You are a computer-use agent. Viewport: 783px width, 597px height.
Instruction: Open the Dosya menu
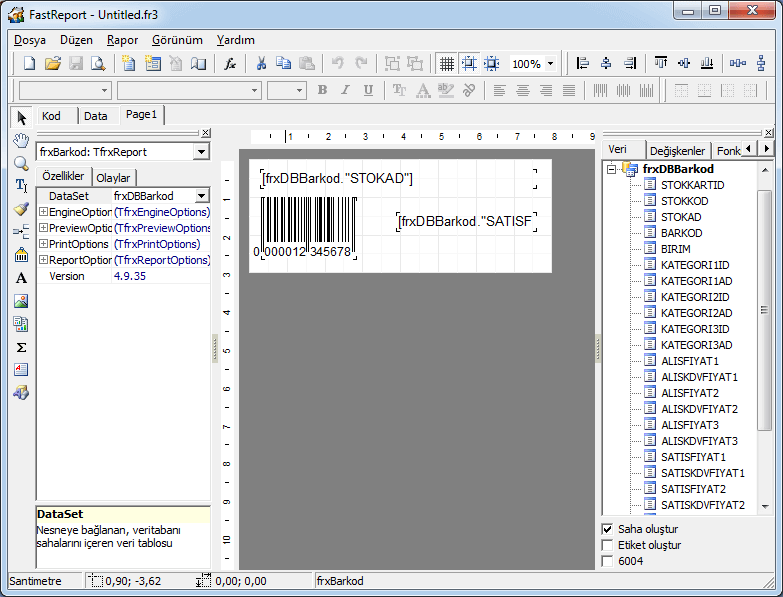[x=29, y=40]
